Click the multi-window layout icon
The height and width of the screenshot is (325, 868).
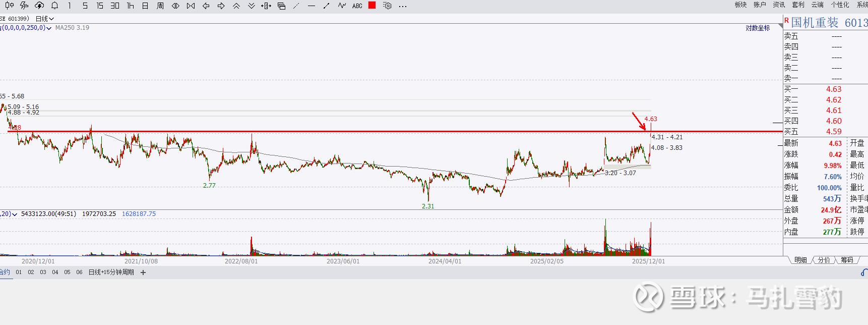coord(281,6)
